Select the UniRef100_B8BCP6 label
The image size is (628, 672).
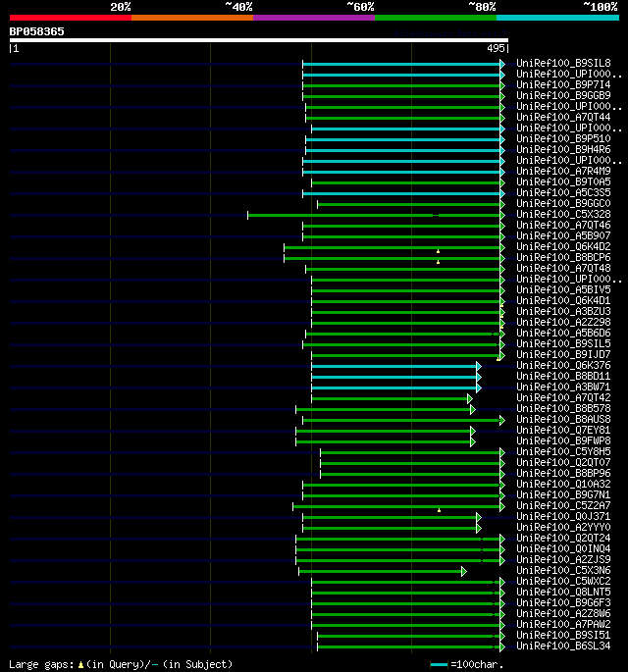(563, 258)
